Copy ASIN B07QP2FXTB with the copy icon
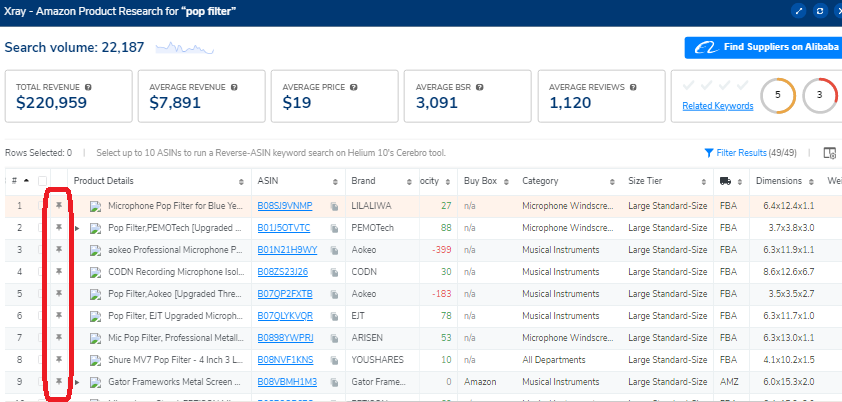842x402 pixels. (334, 295)
